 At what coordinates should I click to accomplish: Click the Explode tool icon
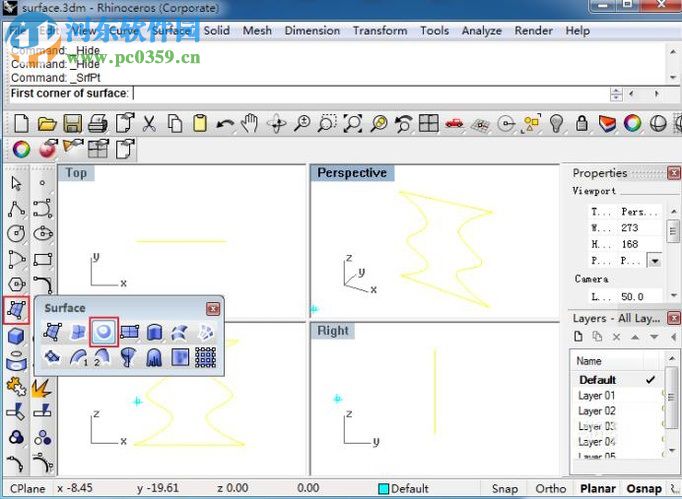click(42, 387)
